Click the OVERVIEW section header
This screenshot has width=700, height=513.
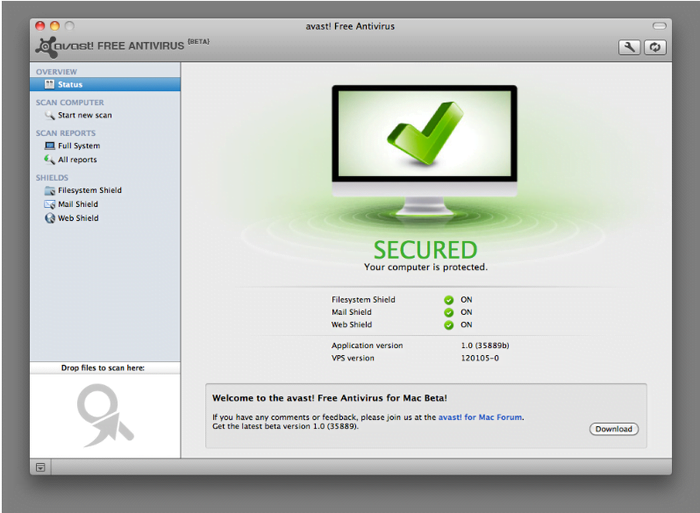point(57,72)
